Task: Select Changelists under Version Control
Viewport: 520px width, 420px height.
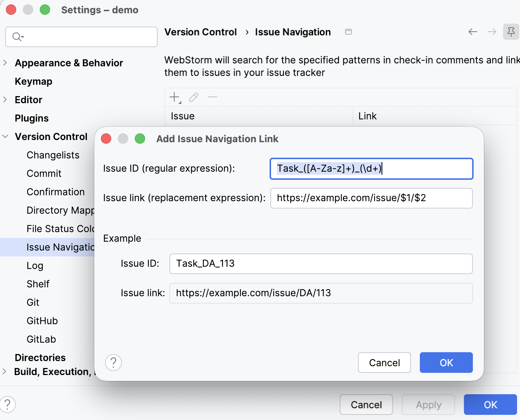Action: pyautogui.click(x=53, y=155)
